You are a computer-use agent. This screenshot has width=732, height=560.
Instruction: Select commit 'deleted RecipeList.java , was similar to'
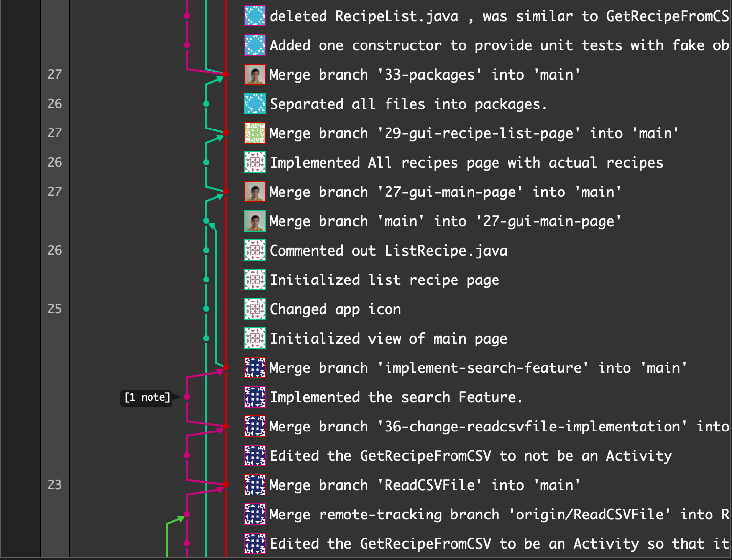pos(500,16)
